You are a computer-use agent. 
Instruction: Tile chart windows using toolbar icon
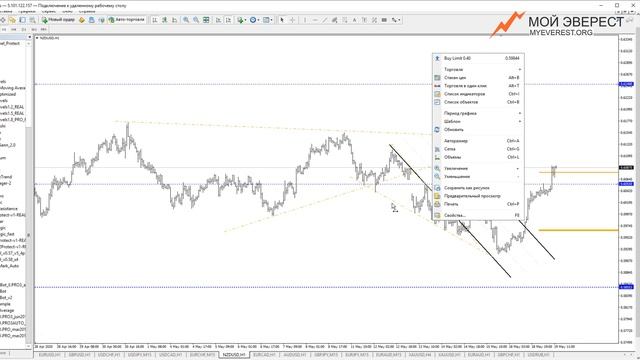pos(206,20)
